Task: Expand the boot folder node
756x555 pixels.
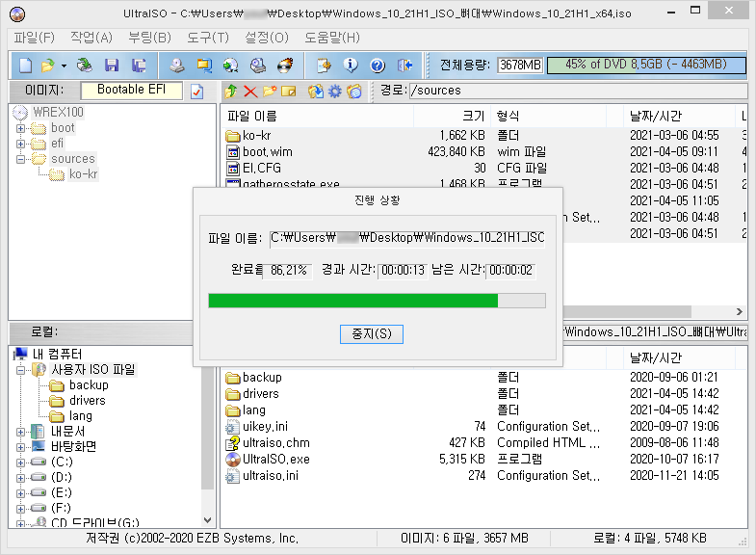Action: (x=21, y=128)
